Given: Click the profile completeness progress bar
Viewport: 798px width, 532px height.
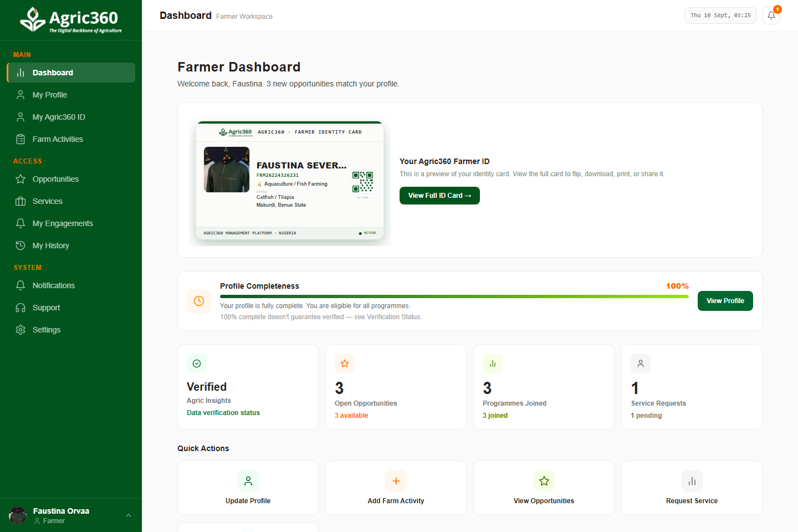Looking at the screenshot, I should pyautogui.click(x=454, y=296).
